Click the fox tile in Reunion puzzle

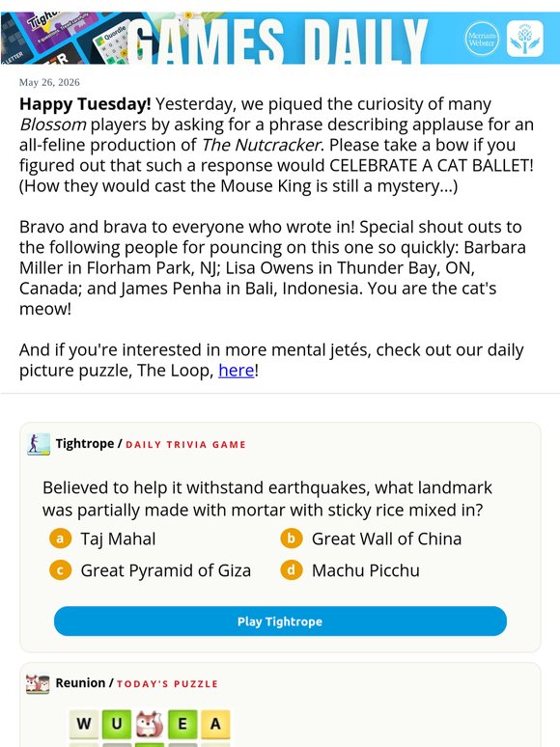click(150, 724)
